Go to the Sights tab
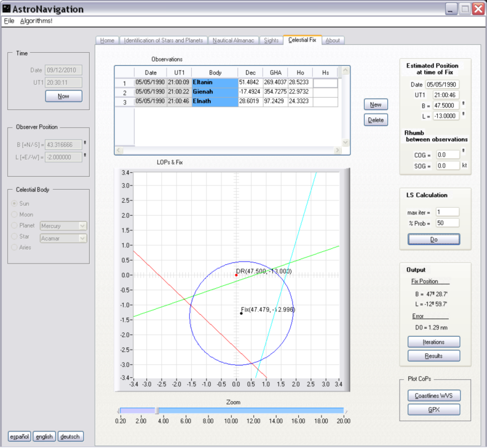 click(271, 41)
